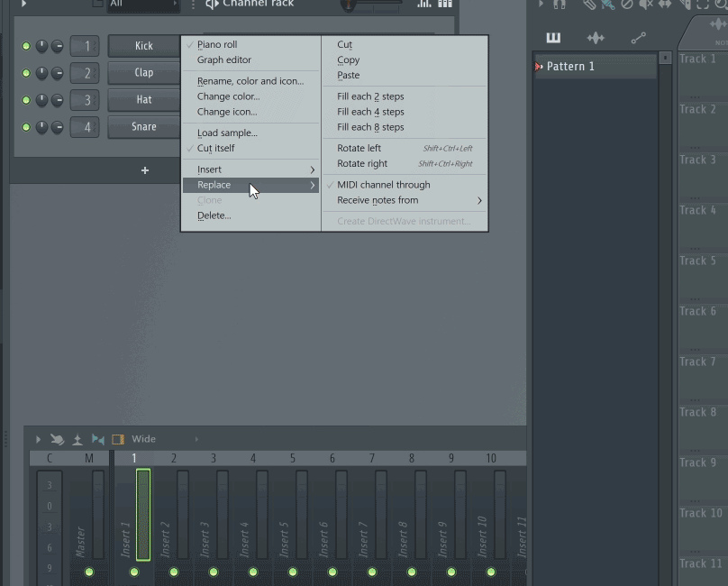Select the playlist paint brush tool
This screenshot has width=728, height=586.
tap(607, 5)
